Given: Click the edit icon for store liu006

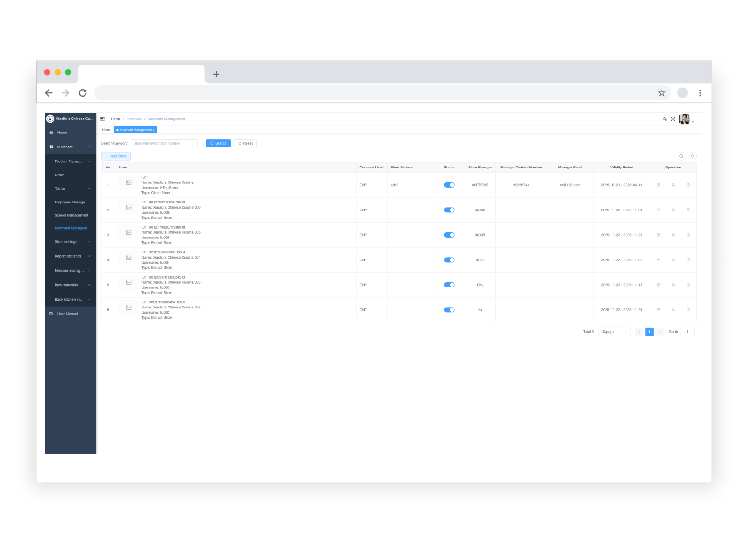Looking at the screenshot, I should [x=659, y=210].
